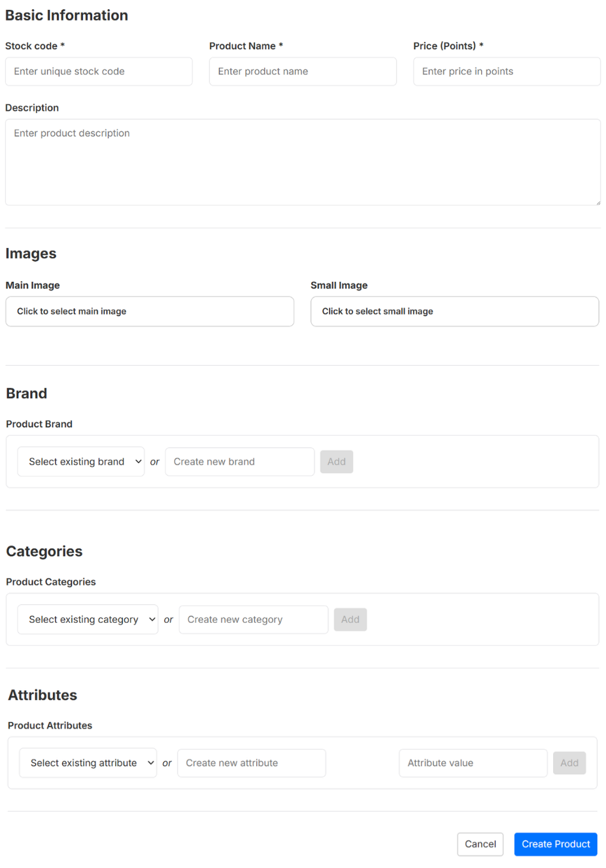Focus the Attribute value input
This screenshot has width=606, height=868.
pos(473,763)
